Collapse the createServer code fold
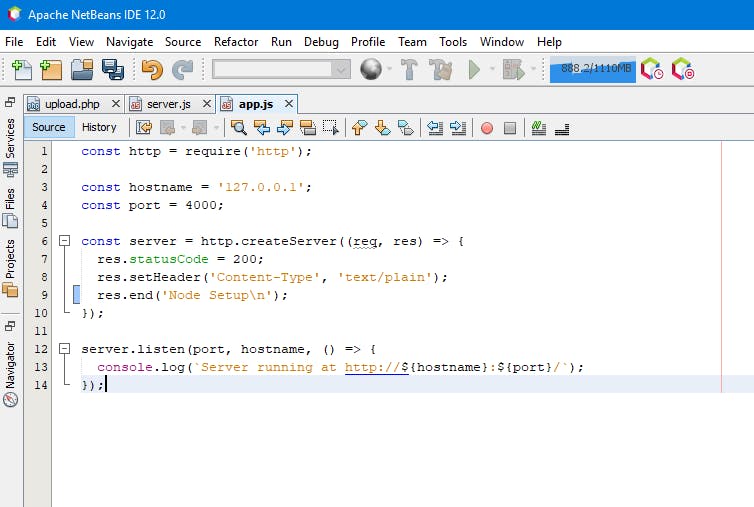The width and height of the screenshot is (754, 507). point(65,241)
